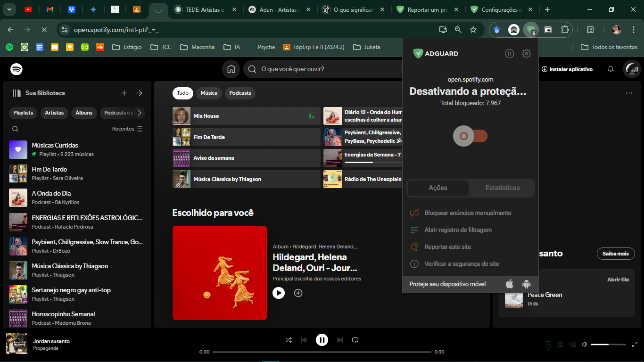Skip to previous track

(x=304, y=340)
